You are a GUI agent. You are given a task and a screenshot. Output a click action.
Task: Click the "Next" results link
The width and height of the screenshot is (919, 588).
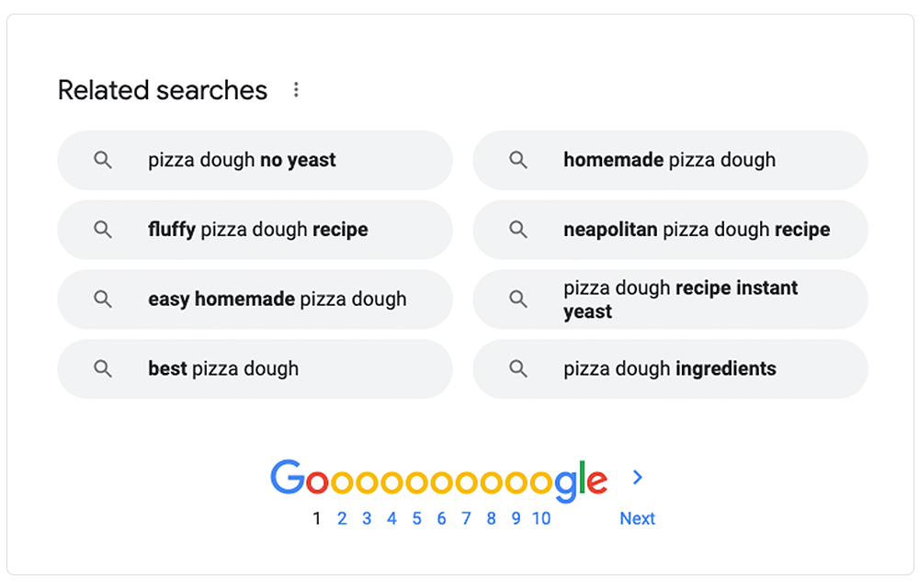(637, 518)
